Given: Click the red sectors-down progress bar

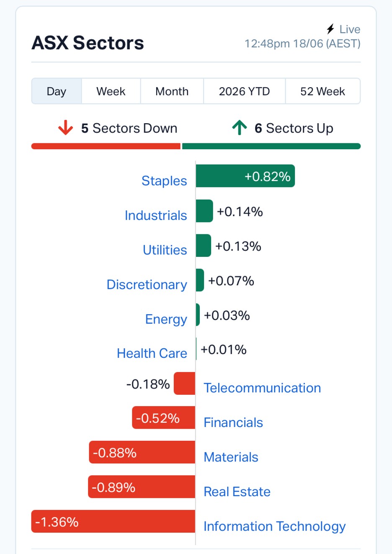Looking at the screenshot, I should pos(106,146).
